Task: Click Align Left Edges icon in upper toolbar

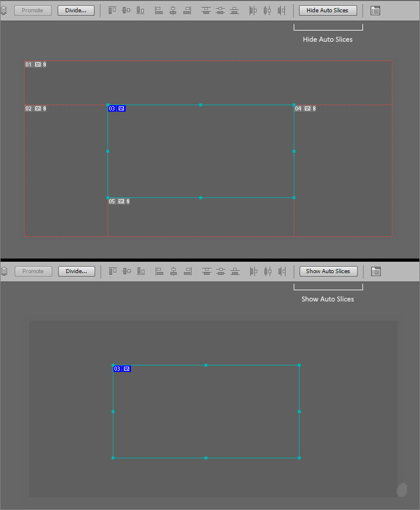Action: coord(159,11)
